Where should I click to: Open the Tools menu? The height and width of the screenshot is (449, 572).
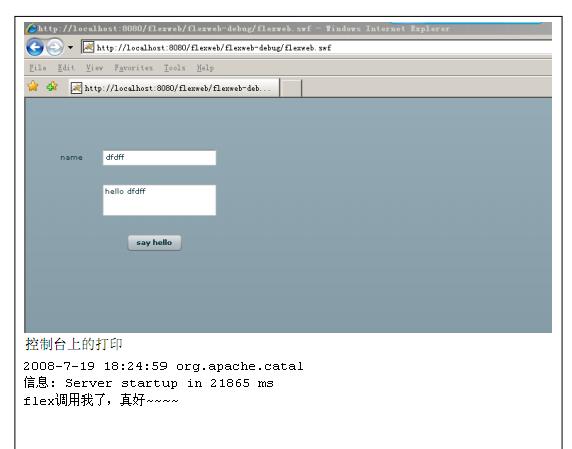tap(175, 68)
